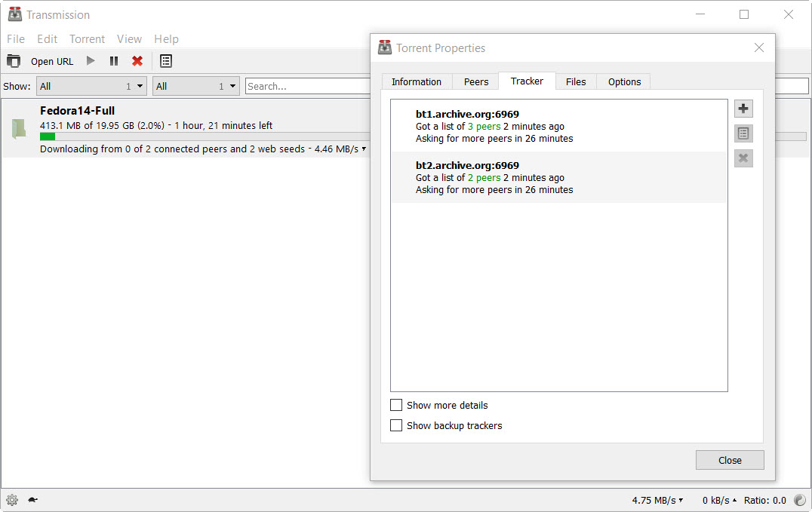Open torrent download speed dropdown arrow 4.46 MB/s
The image size is (812, 512).
click(x=364, y=149)
